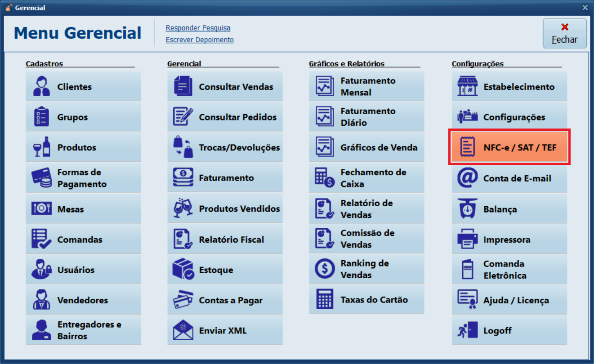Click the Balança scale icon
This screenshot has height=364, width=594.
[x=467, y=209]
